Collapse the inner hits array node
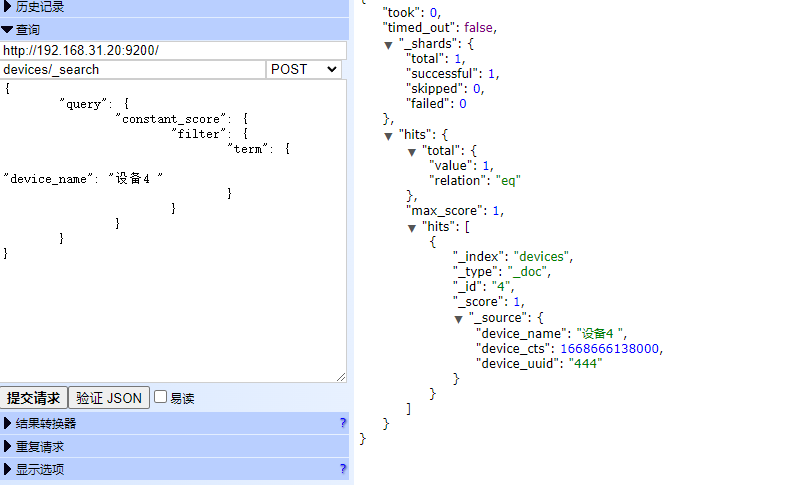This screenshot has height=485, width=787. (x=412, y=227)
